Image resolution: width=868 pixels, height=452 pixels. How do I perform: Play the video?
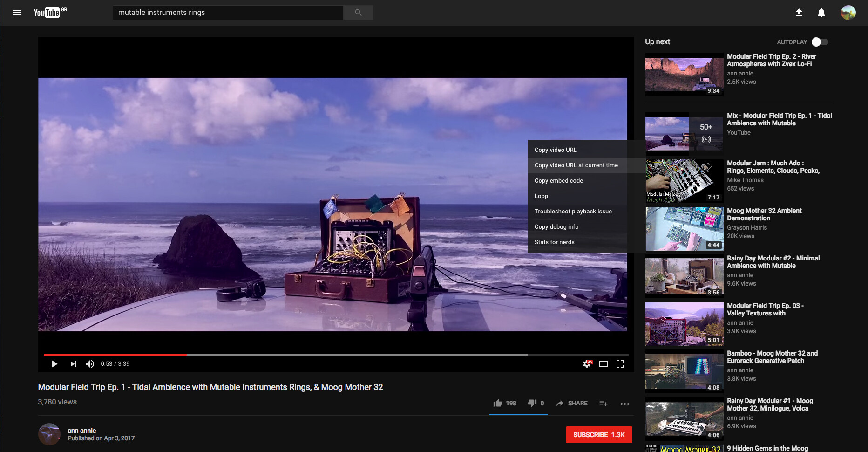[54, 364]
